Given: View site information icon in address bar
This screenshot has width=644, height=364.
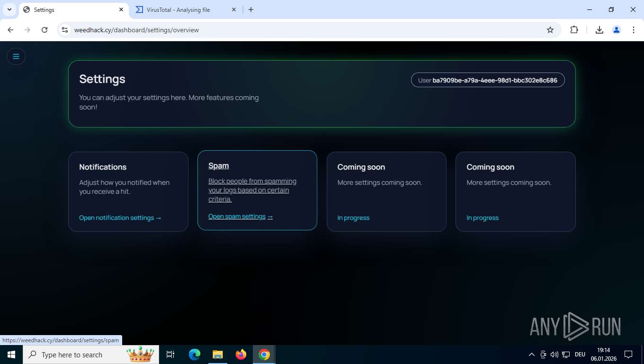Looking at the screenshot, I should click(x=65, y=30).
